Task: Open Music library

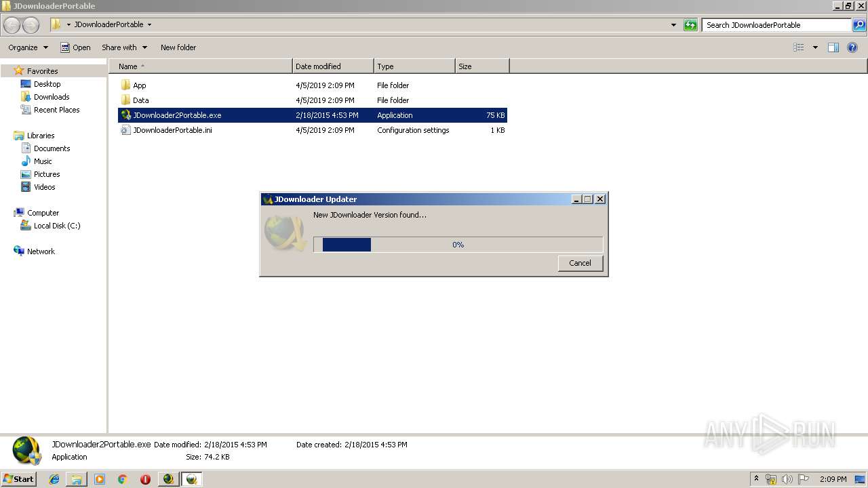Action: coord(43,161)
